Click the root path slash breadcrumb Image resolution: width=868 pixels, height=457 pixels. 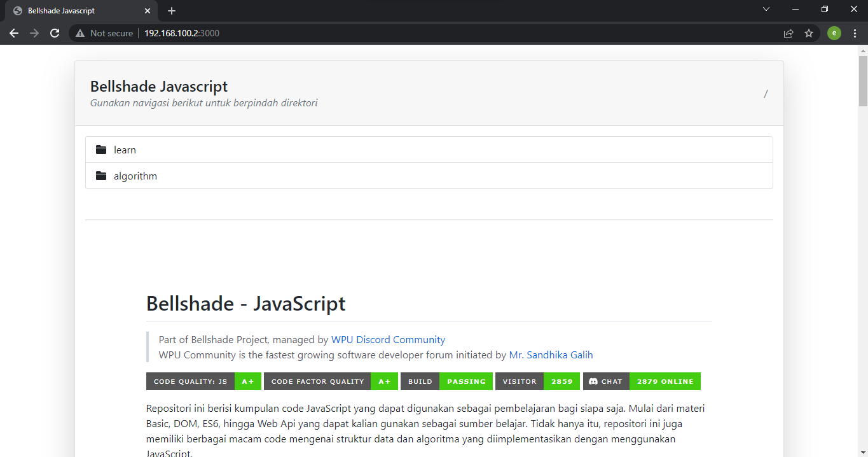(766, 94)
